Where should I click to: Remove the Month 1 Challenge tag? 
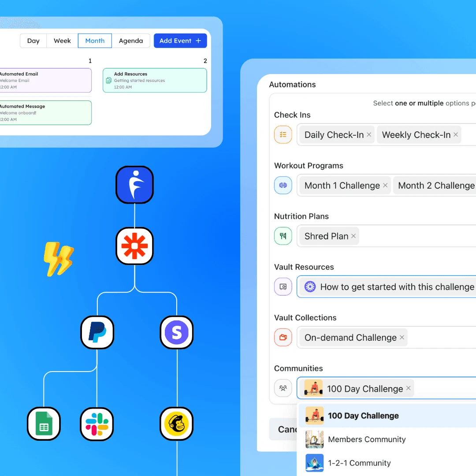[x=385, y=185]
